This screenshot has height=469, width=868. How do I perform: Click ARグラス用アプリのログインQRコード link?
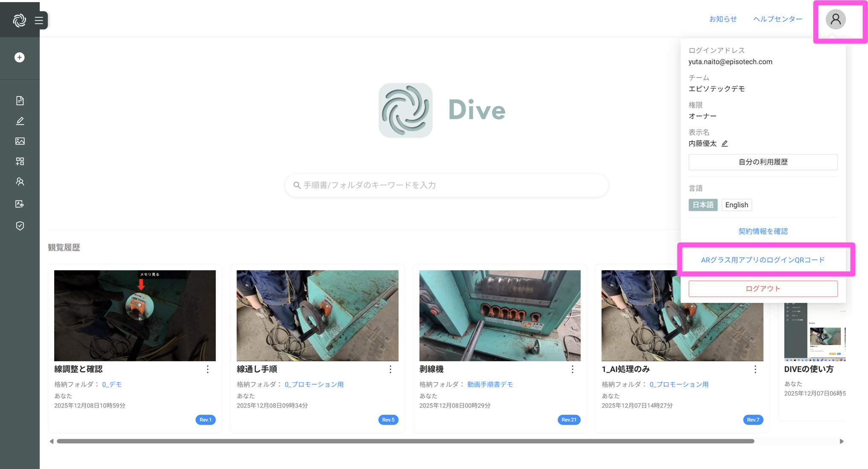point(763,260)
